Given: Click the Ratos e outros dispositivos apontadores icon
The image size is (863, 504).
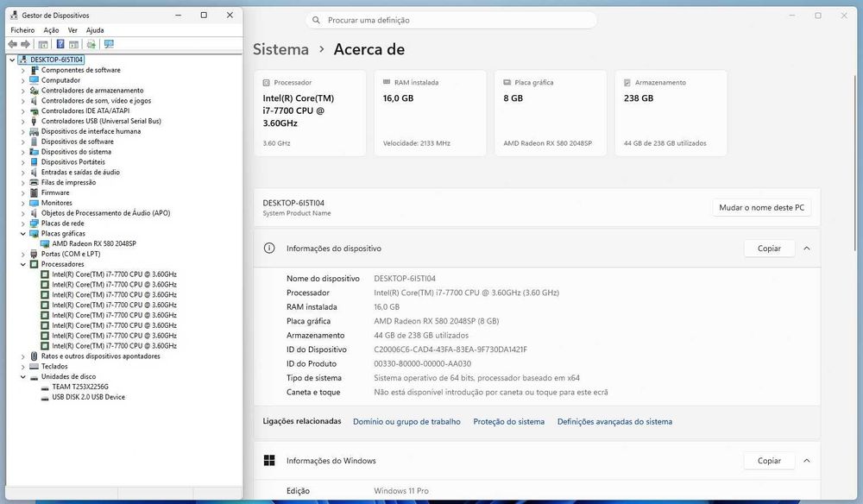Looking at the screenshot, I should tap(35, 356).
